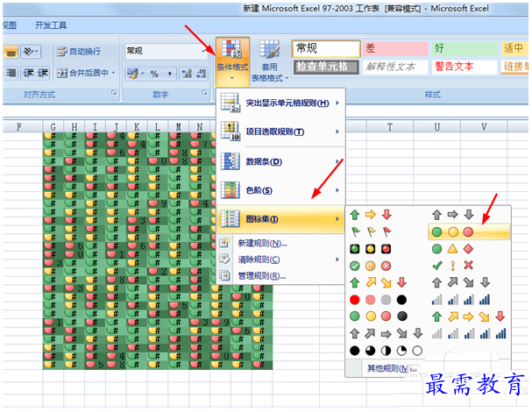Select check exclamation cross symbols set
Viewport: 532px width, 412px height.
pos(452,266)
